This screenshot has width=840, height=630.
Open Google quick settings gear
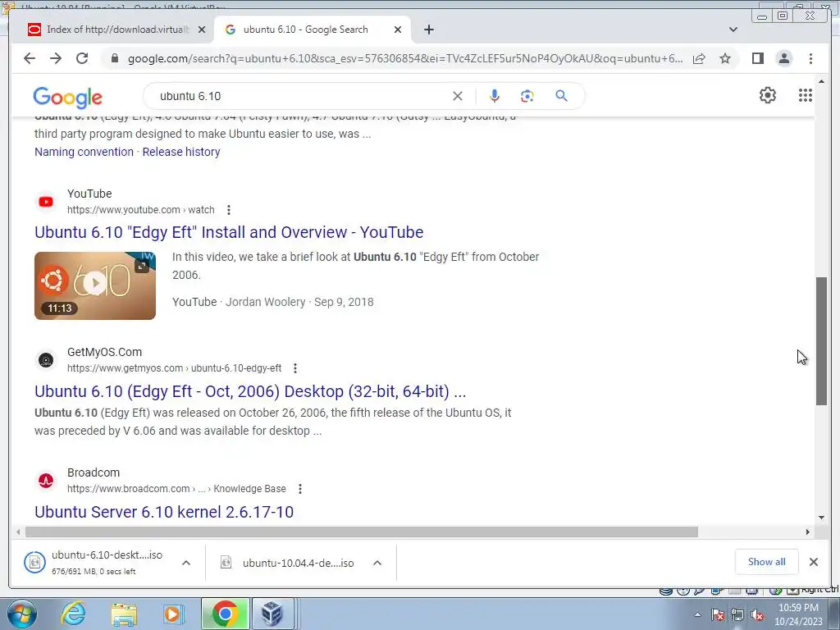pyautogui.click(x=768, y=95)
